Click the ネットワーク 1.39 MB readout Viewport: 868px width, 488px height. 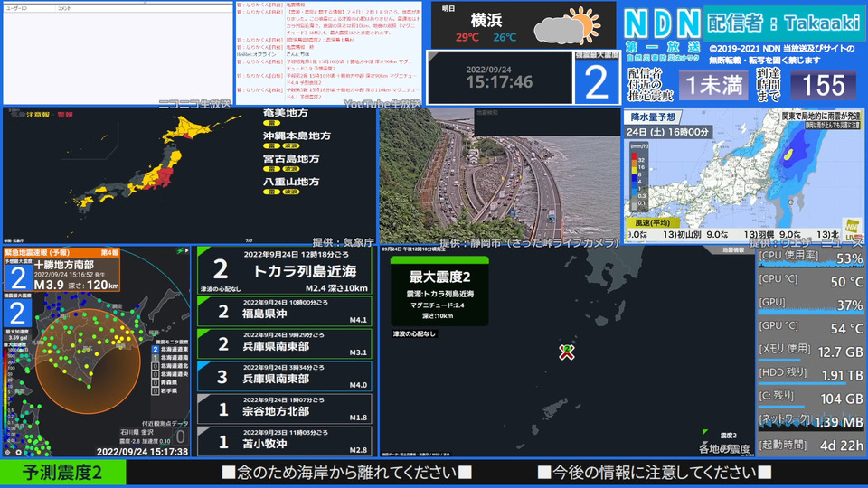pos(810,422)
